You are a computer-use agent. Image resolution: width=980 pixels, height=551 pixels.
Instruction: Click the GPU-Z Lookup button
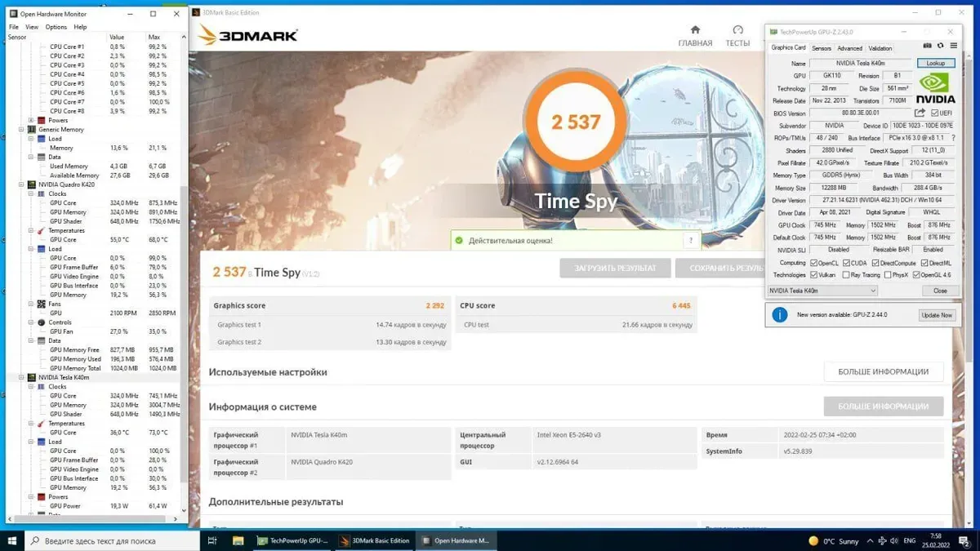pos(935,63)
